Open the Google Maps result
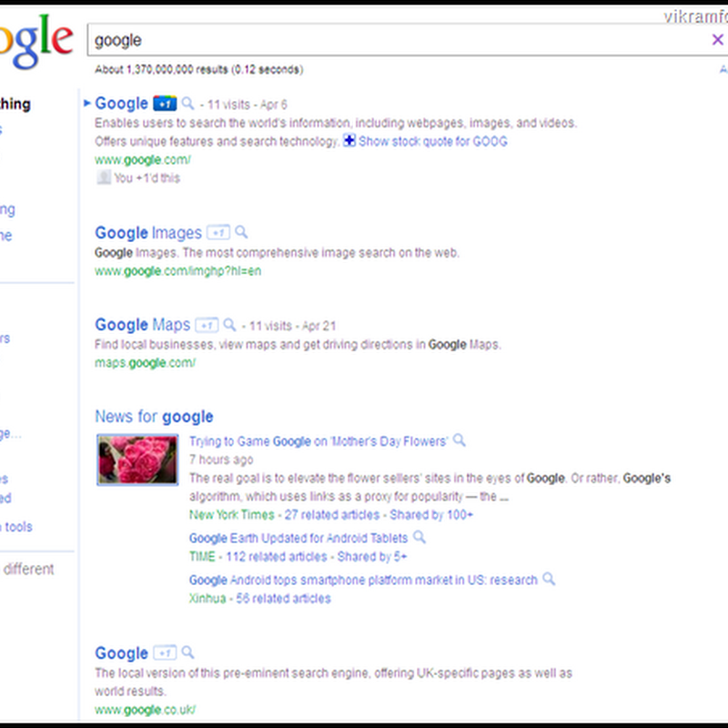728x728 pixels. 143,325
